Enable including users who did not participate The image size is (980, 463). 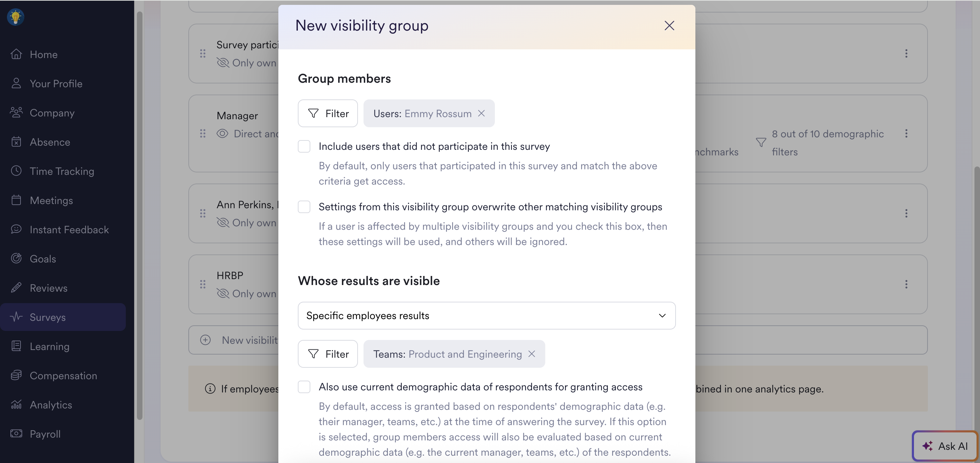pos(304,146)
